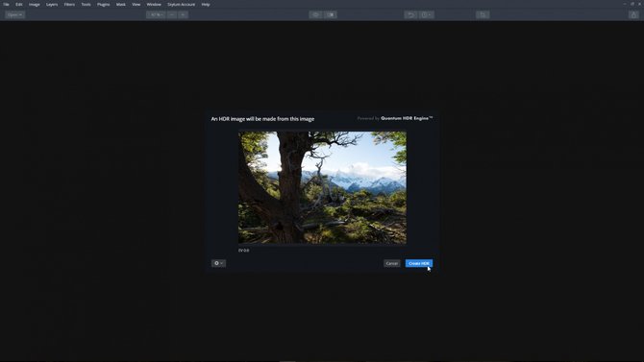644x362 pixels.
Task: Open the Help menu
Action: tap(206, 5)
